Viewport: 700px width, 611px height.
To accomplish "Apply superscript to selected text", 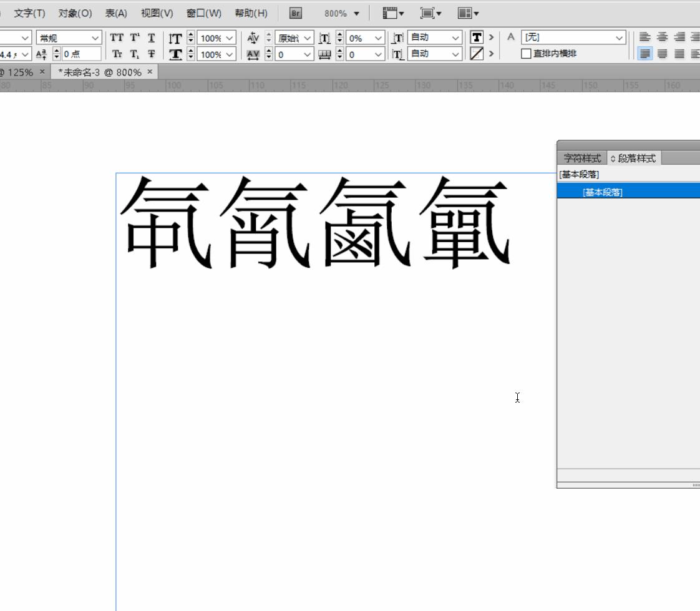I will pos(135,37).
